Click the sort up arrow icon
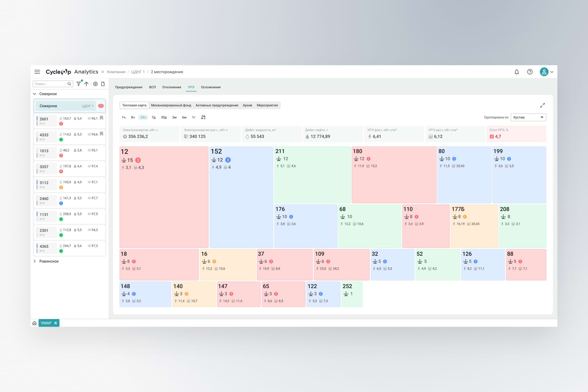Viewport: 588px width, 392px height. coord(87,84)
